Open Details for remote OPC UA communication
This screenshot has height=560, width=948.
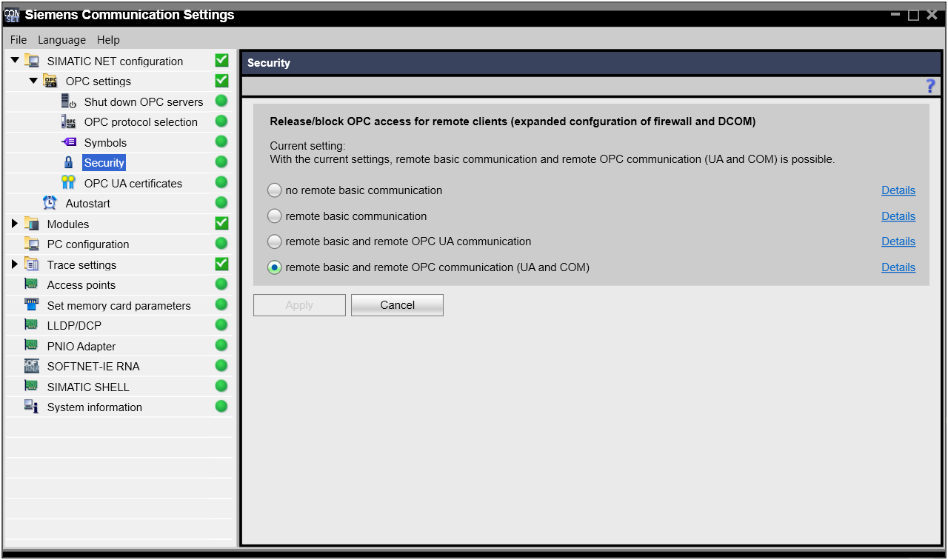(898, 241)
